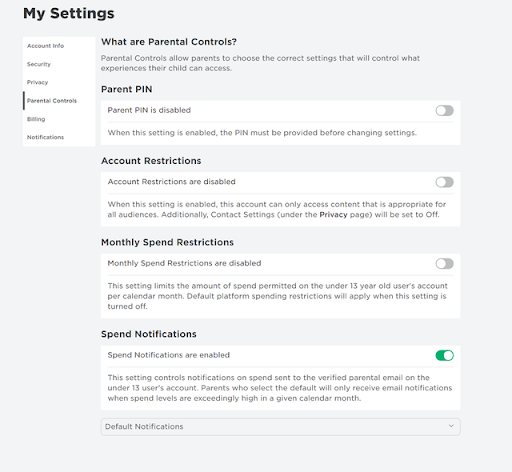Open the Default Notifications dropdown
512x472 pixels.
coord(280,427)
